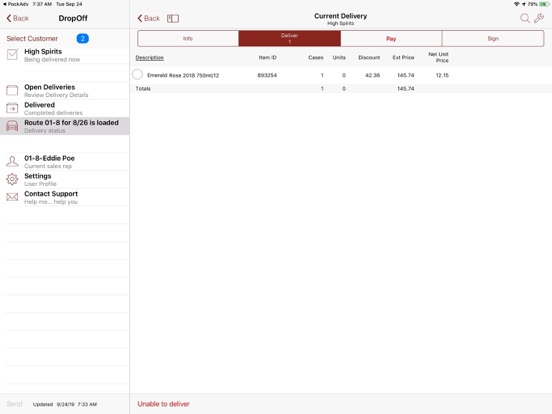Open High Spirits customer row

[x=65, y=55]
